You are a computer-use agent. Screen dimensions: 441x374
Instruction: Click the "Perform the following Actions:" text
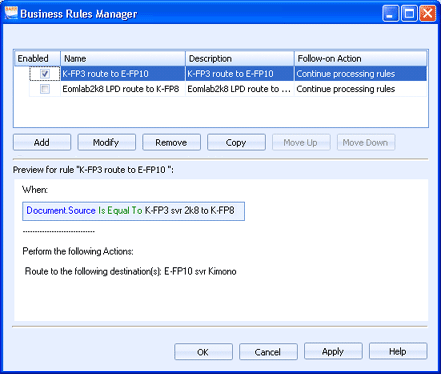(x=78, y=251)
